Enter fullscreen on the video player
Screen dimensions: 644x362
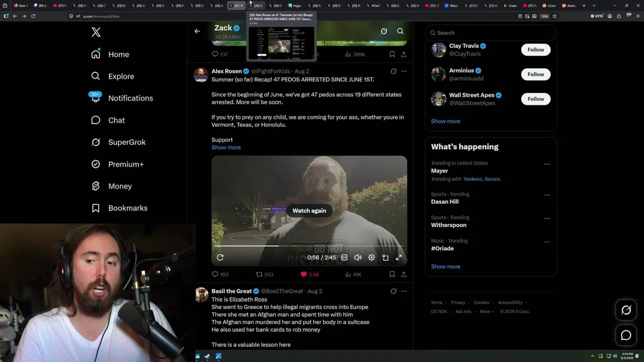pos(399,257)
